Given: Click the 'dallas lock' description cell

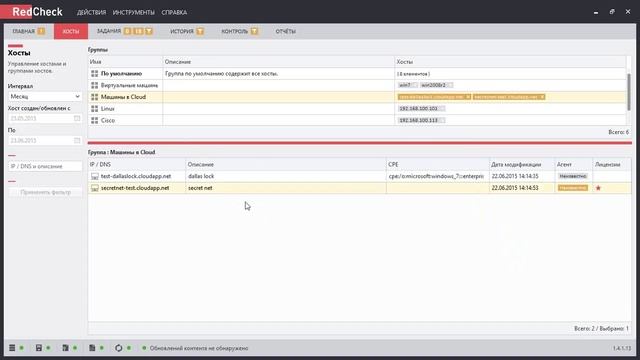Looking at the screenshot, I should (286, 176).
